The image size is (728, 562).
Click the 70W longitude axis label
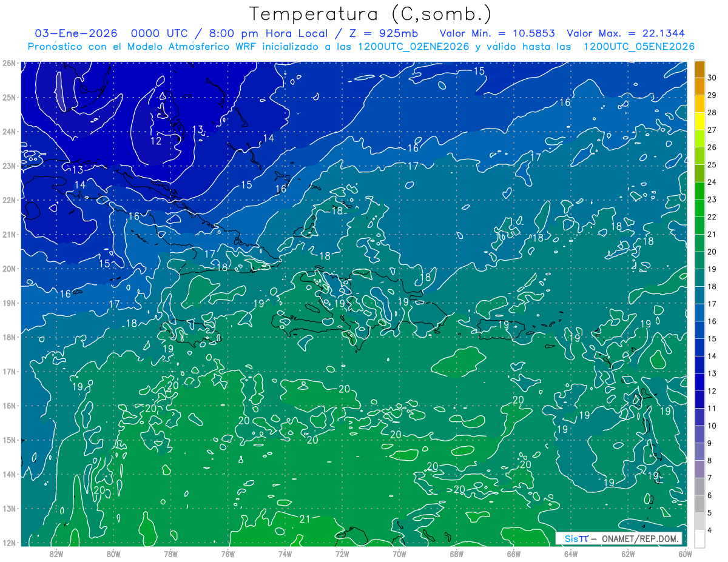tap(399, 554)
